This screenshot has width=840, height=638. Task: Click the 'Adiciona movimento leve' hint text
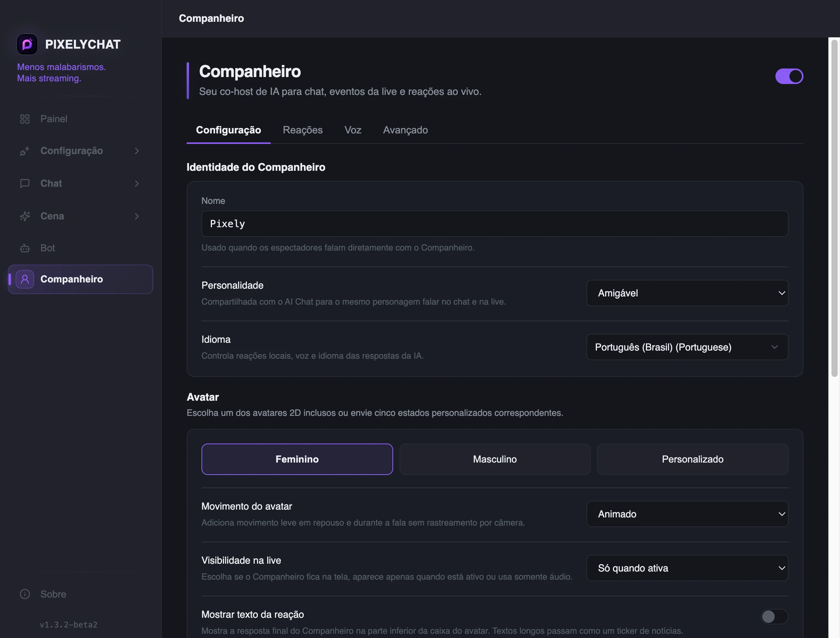pos(363,523)
